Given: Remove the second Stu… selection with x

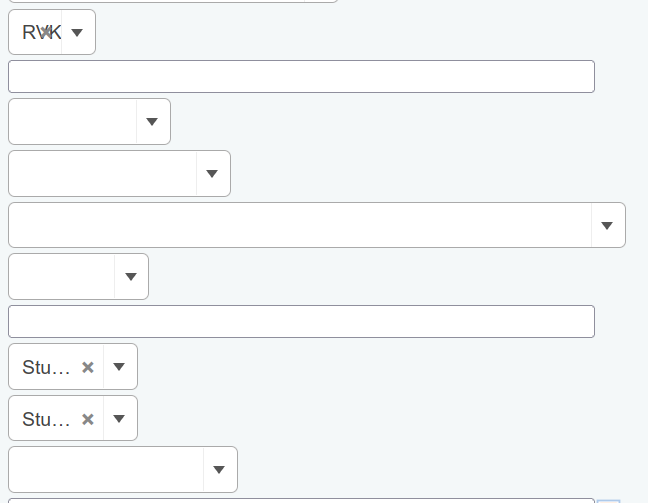Looking at the screenshot, I should coord(88,419).
